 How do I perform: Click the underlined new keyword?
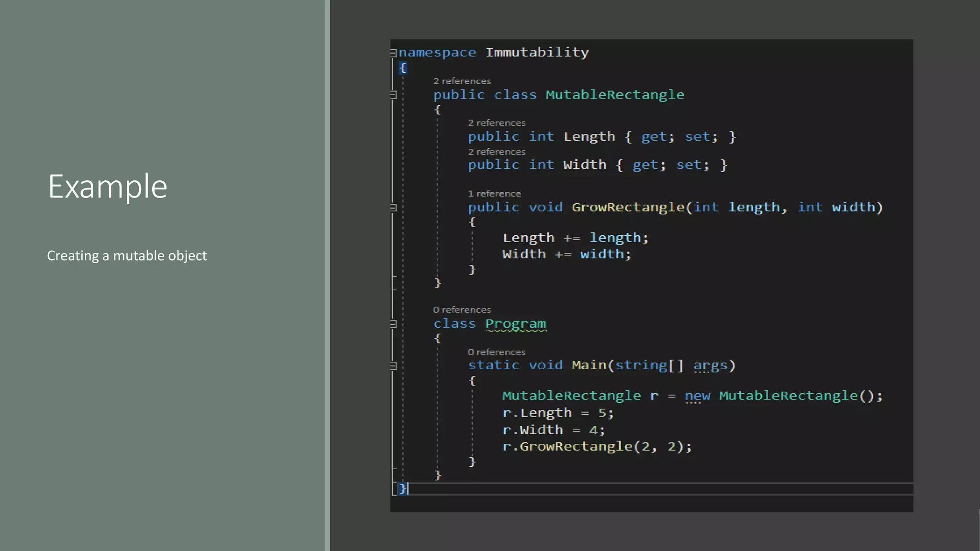click(x=697, y=396)
